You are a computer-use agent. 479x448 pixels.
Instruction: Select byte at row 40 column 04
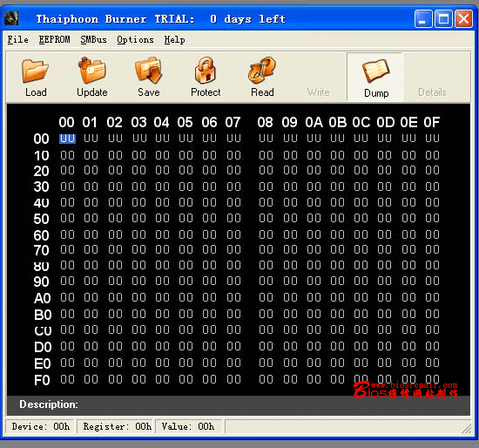click(162, 202)
